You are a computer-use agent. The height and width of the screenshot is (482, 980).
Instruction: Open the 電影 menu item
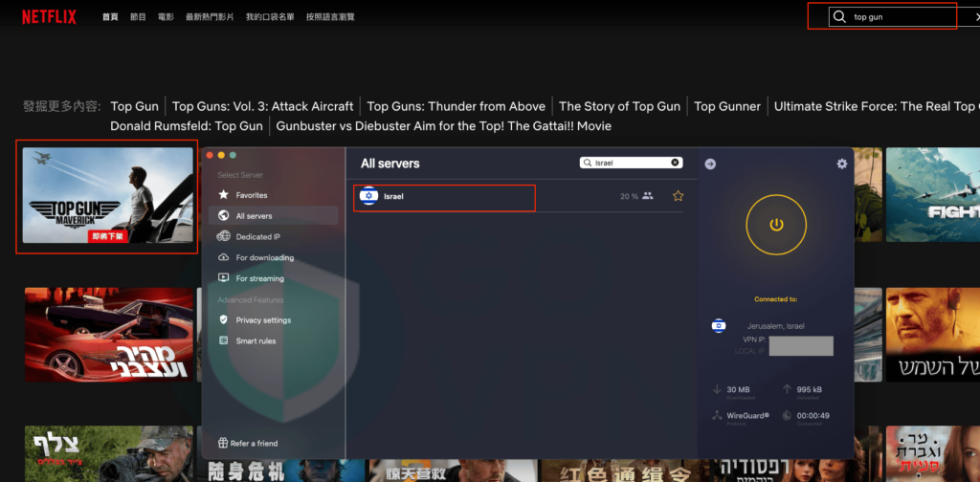coord(166,17)
